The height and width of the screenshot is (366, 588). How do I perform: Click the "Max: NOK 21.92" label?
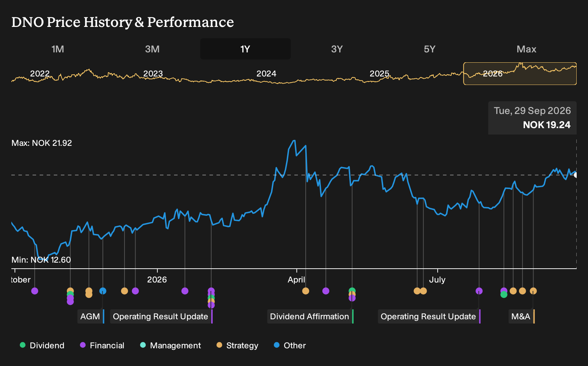[x=42, y=143]
